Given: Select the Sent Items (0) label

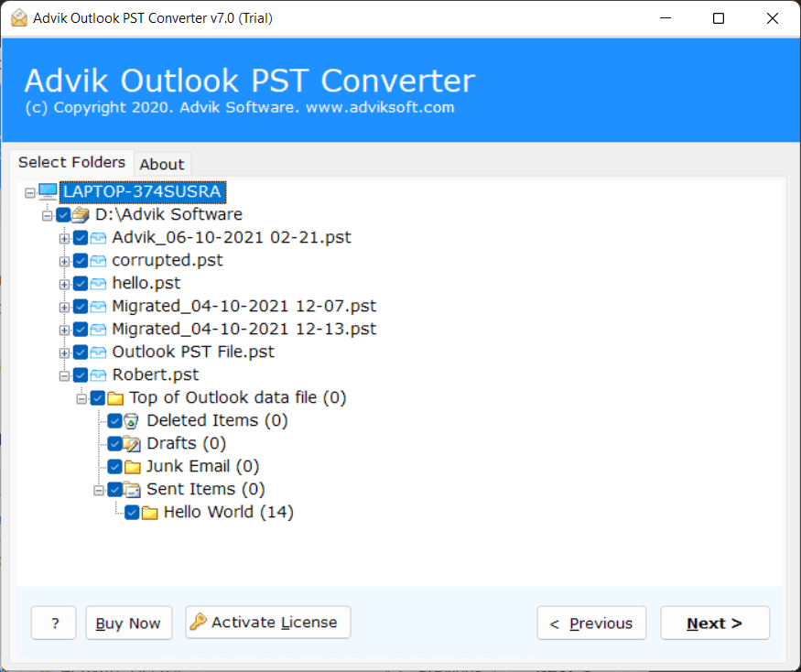Looking at the screenshot, I should (205, 489).
